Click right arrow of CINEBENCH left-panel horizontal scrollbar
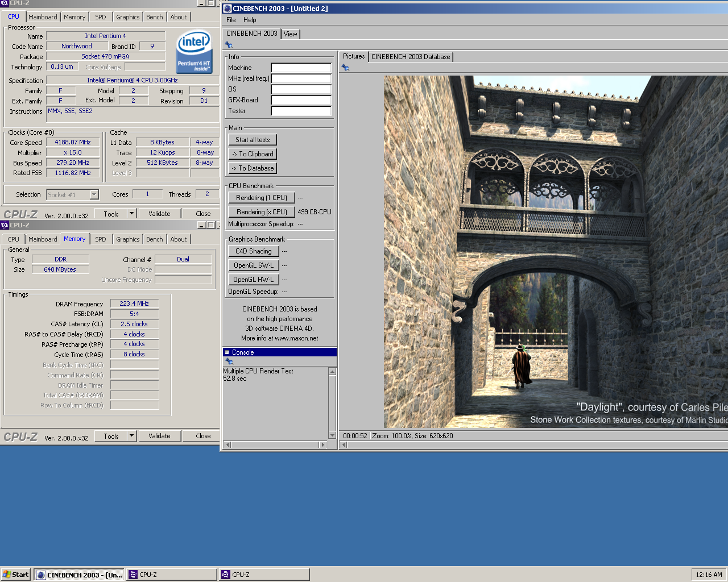Screen dimensions: 728x582 [x=323, y=445]
